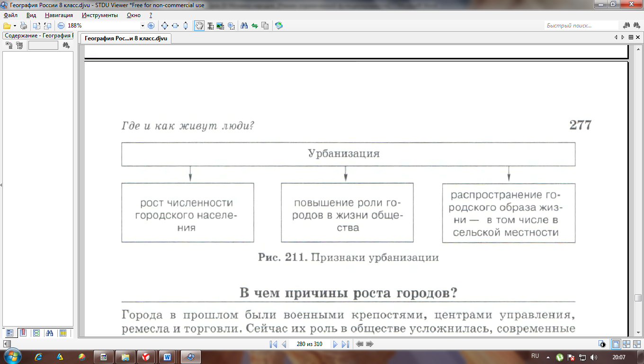The image size is (644, 364).
Task: Fit page to window height
Action: click(186, 26)
